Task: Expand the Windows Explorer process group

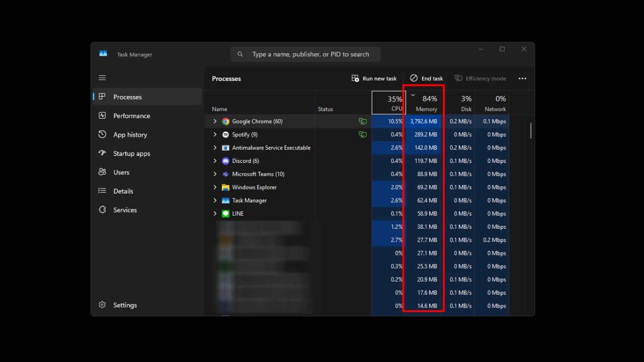Action: coord(215,187)
